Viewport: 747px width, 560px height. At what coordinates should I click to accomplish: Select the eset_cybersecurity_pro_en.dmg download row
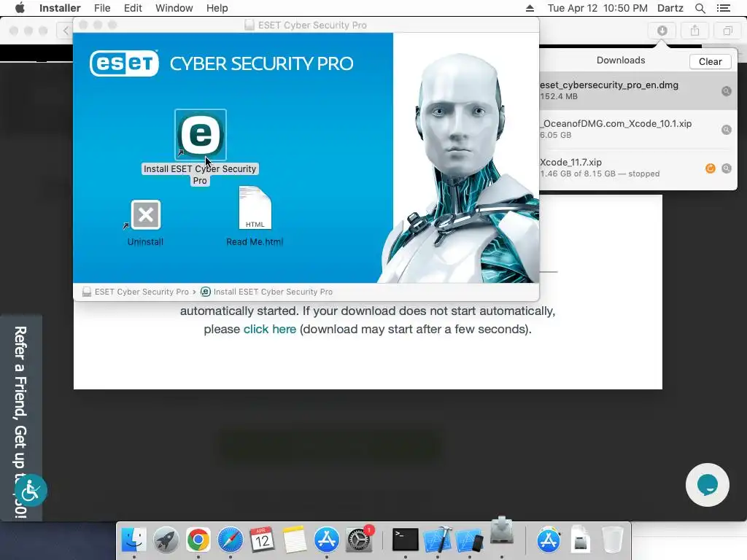[x=638, y=90]
